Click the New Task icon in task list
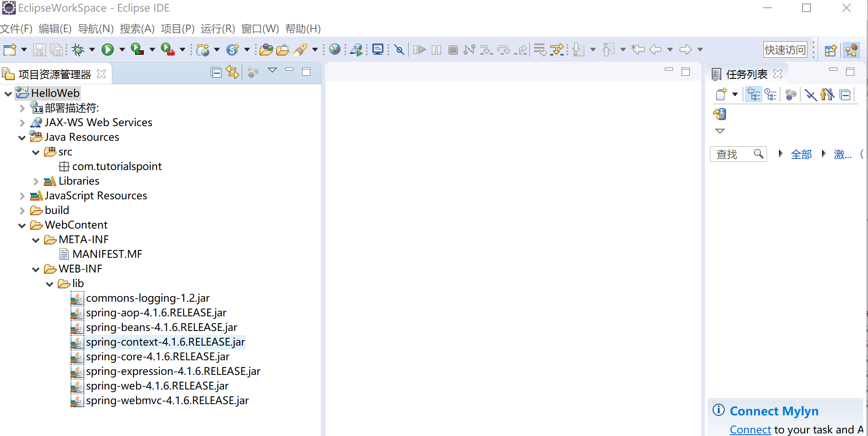Viewport: 868px width, 436px height. 721,94
